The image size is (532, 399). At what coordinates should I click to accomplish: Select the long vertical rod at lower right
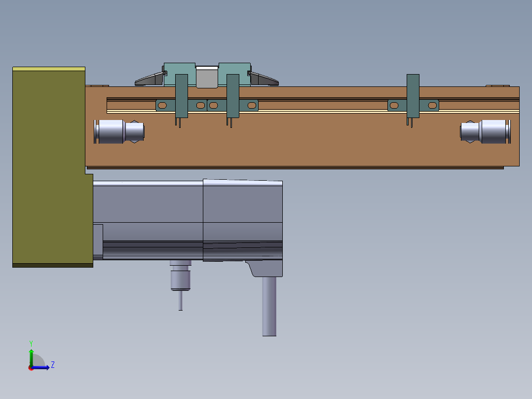point(269,306)
